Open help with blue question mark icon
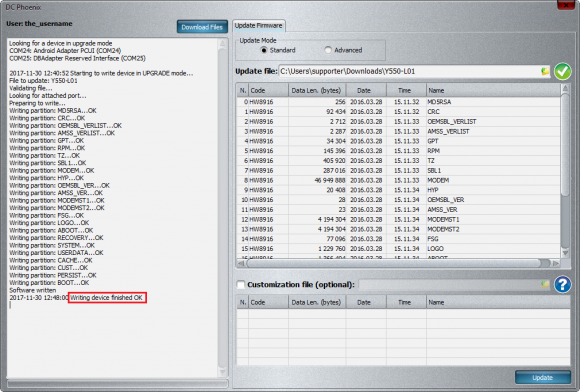580x392 pixels. (562, 284)
